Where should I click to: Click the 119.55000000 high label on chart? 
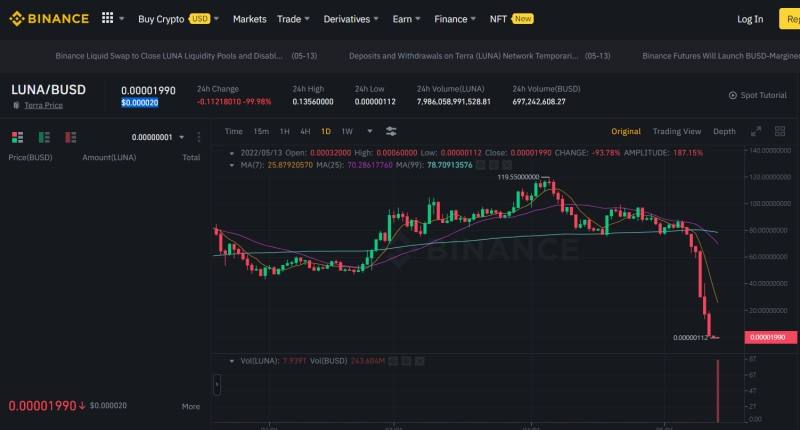518,177
